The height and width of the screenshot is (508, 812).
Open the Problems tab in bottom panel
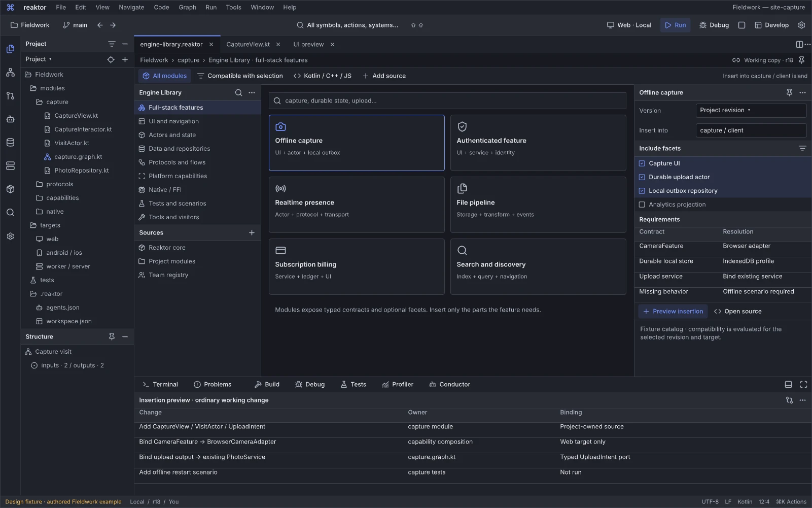click(x=213, y=385)
